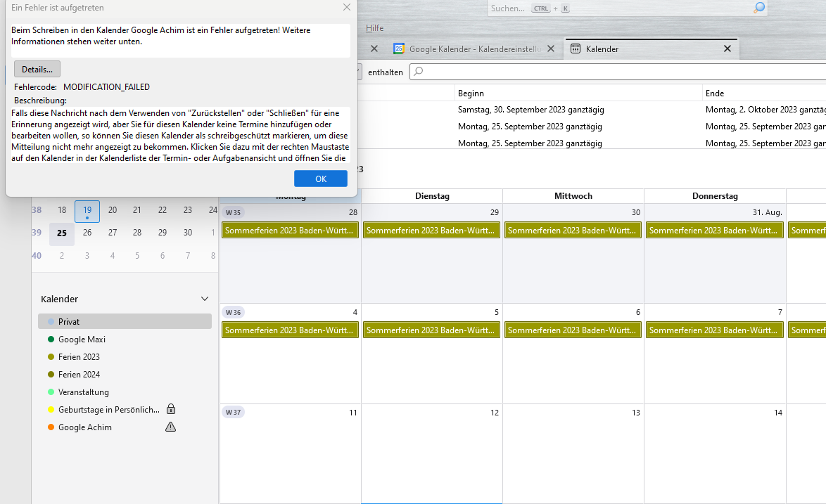
Task: Open the Sommerferien event on Monday 4
Action: 291,330
